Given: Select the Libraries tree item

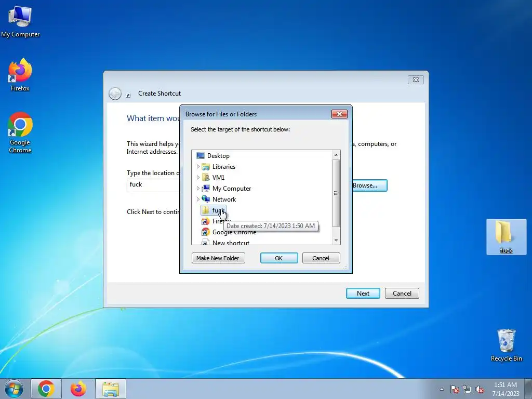Looking at the screenshot, I should pyautogui.click(x=223, y=167).
